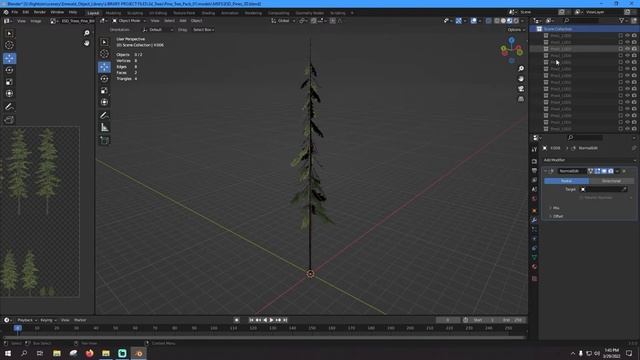
Task: Pick the Annotate pencil tool in viewport
Action: 104,116
